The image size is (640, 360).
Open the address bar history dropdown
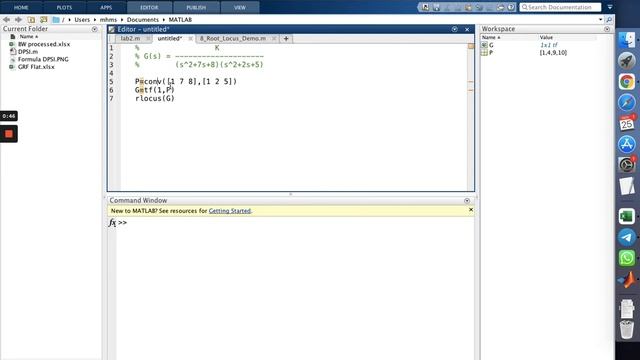point(600,20)
